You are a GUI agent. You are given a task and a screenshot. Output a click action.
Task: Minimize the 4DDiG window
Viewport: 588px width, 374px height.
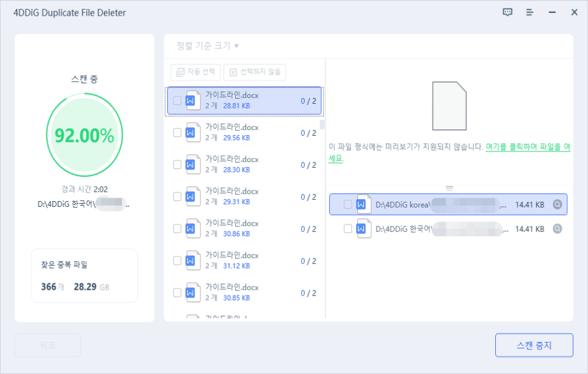click(552, 12)
